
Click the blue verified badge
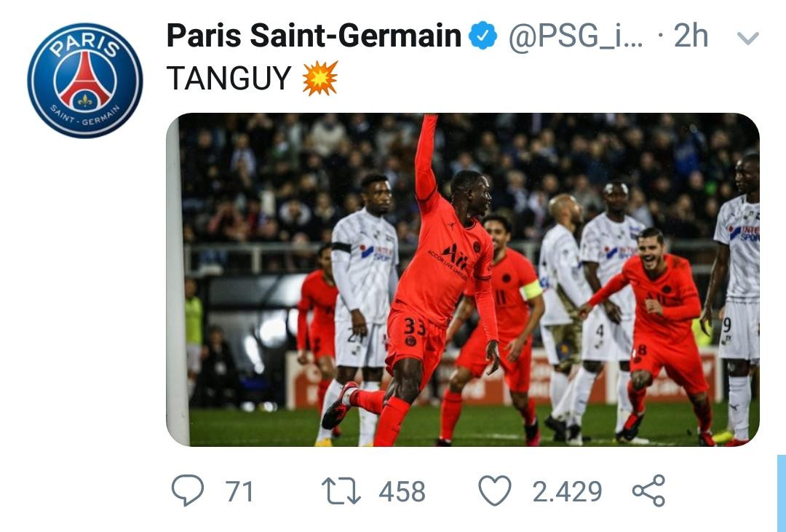click(483, 36)
